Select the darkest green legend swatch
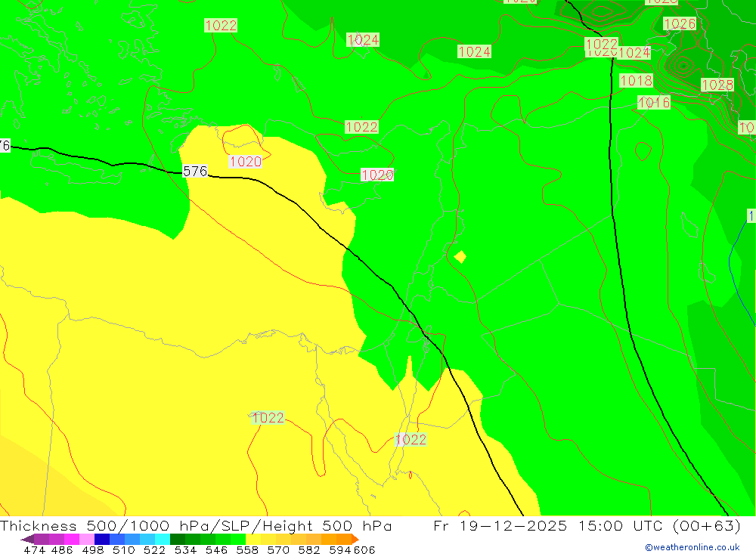 pyautogui.click(x=178, y=539)
